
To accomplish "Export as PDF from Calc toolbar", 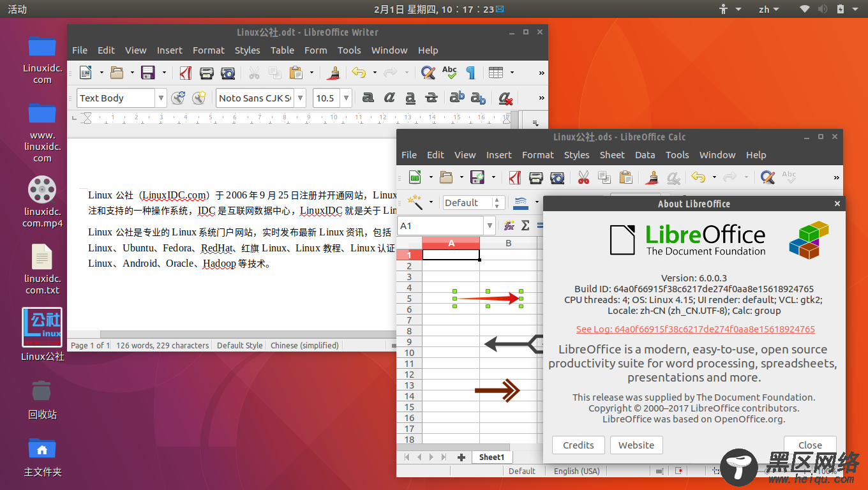I will tap(515, 177).
